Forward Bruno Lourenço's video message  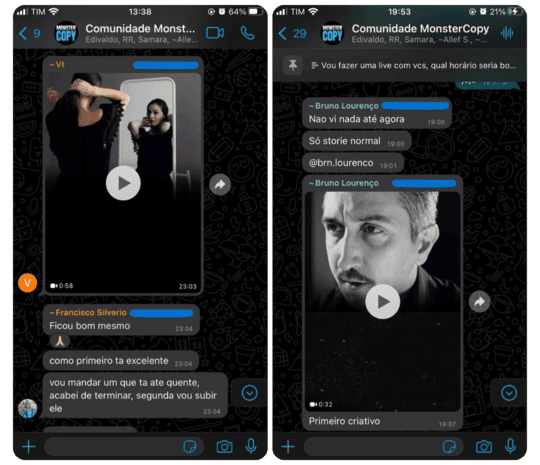479,302
